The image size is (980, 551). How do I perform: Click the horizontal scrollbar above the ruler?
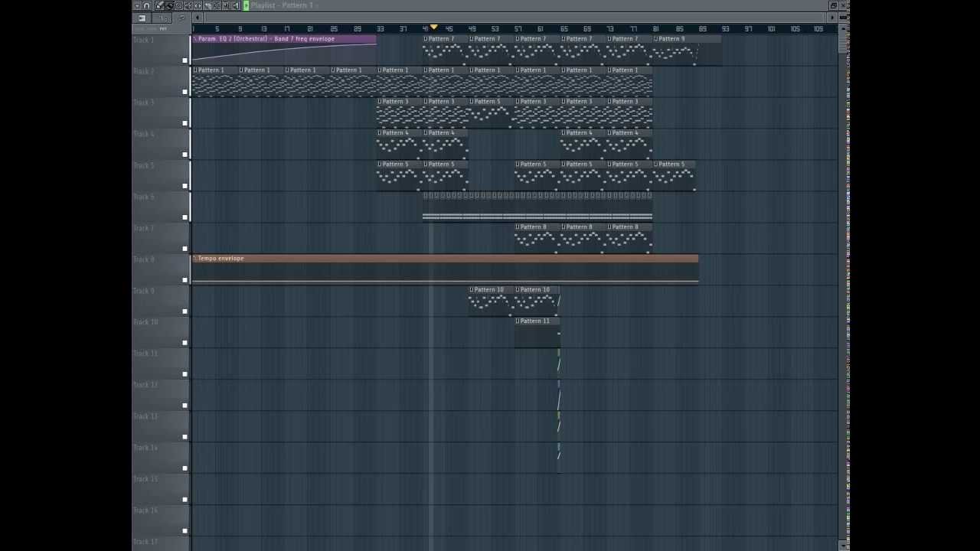tap(515, 18)
